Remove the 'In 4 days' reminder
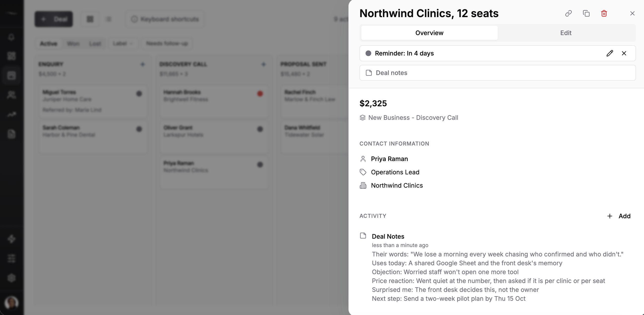This screenshot has height=315, width=644. (624, 53)
